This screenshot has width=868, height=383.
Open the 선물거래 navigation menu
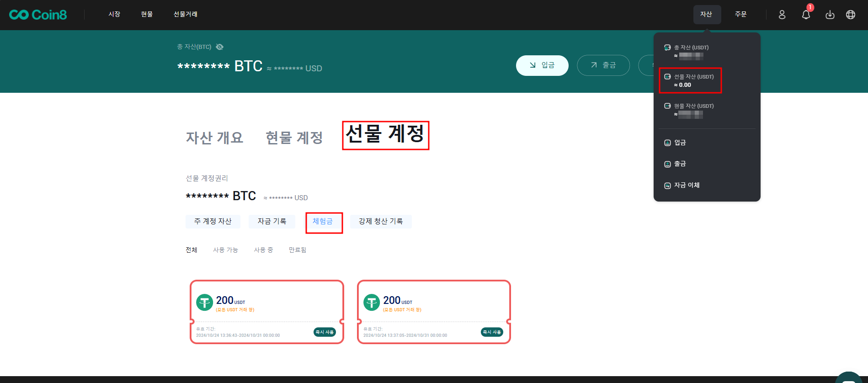185,15
